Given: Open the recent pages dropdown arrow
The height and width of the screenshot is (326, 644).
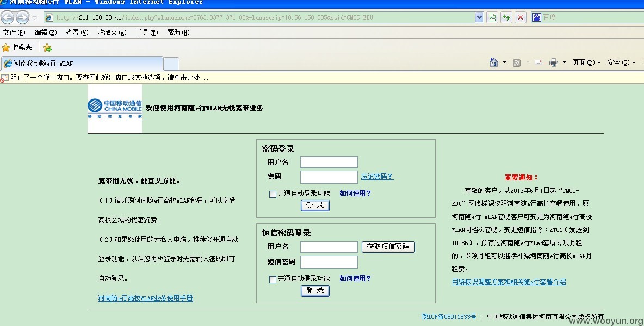Looking at the screenshot, I should [35, 17].
